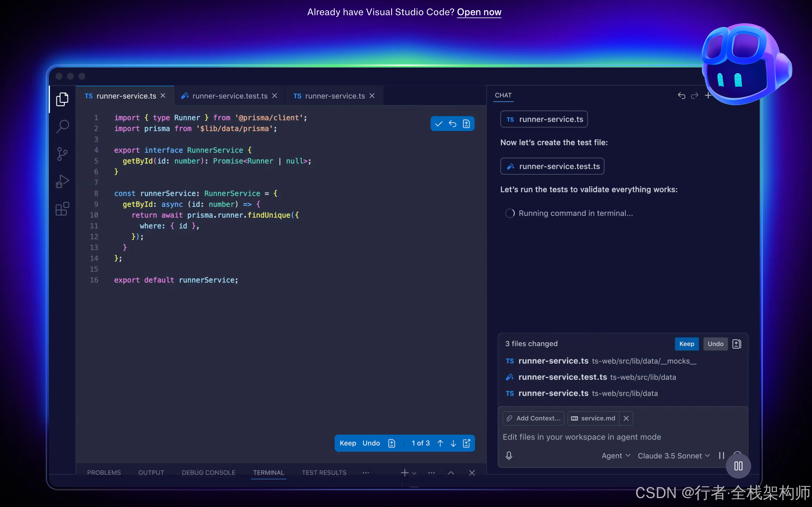Click the 'export interface RunnerService {' code line
Screen dimensions: 812x507
coord(183,150)
